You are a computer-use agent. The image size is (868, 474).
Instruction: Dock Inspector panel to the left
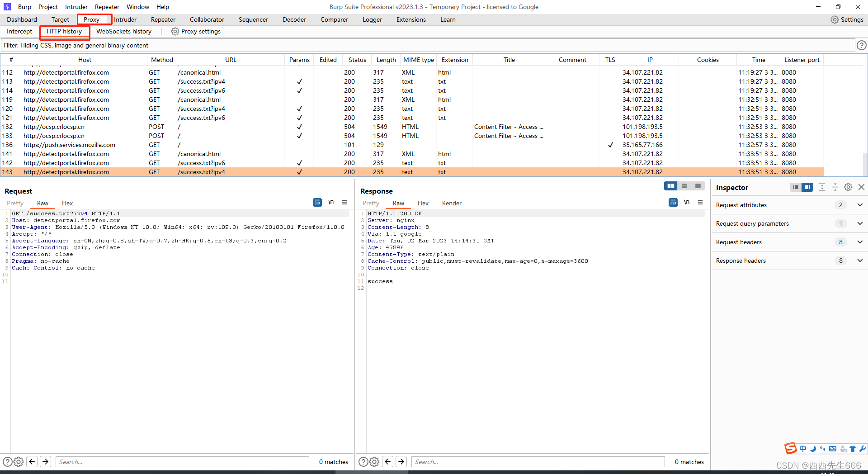click(796, 187)
